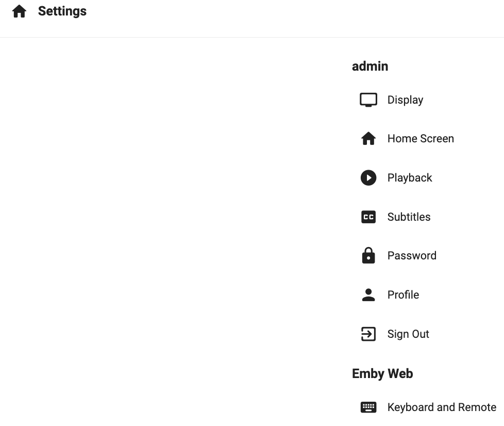This screenshot has height=426, width=504.
Task: Click the monitor icon next to Display
Action: click(x=368, y=100)
